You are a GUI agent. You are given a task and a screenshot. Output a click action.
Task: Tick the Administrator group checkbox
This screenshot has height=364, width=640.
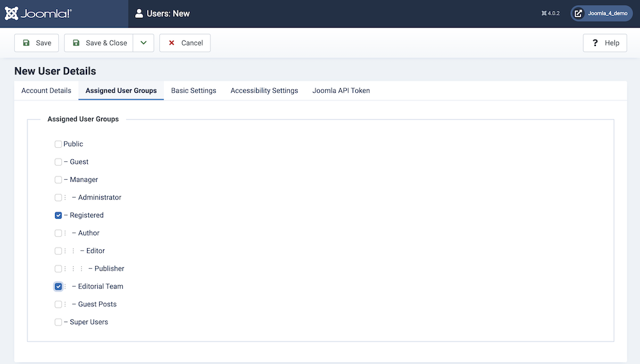pyautogui.click(x=58, y=198)
